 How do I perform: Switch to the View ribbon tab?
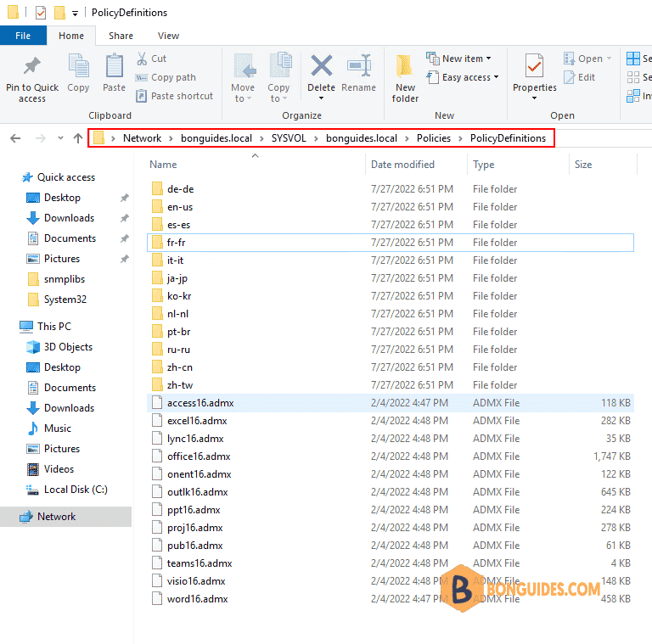[x=168, y=36]
